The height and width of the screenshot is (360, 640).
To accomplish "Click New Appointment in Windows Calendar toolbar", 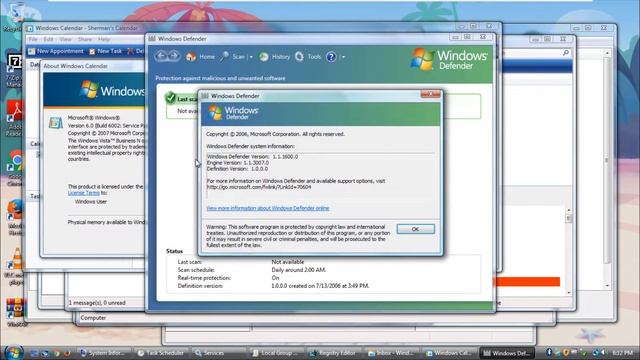I will pyautogui.click(x=56, y=51).
